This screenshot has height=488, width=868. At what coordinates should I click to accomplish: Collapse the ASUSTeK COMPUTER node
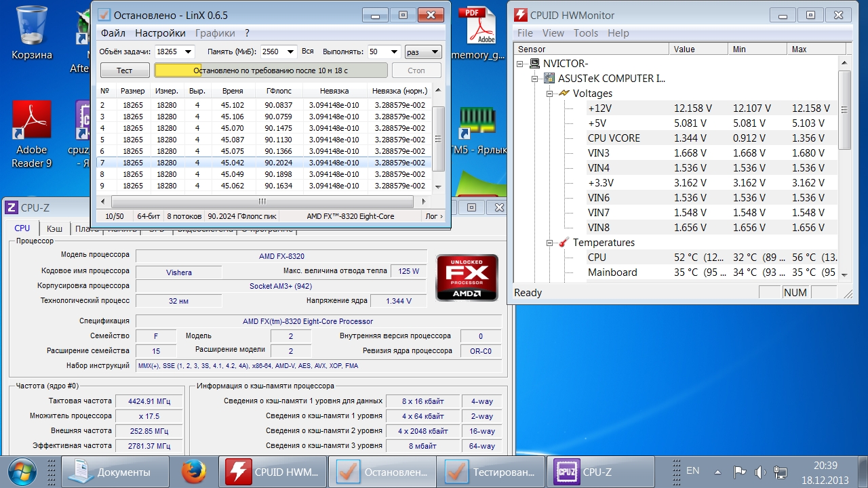click(535, 79)
